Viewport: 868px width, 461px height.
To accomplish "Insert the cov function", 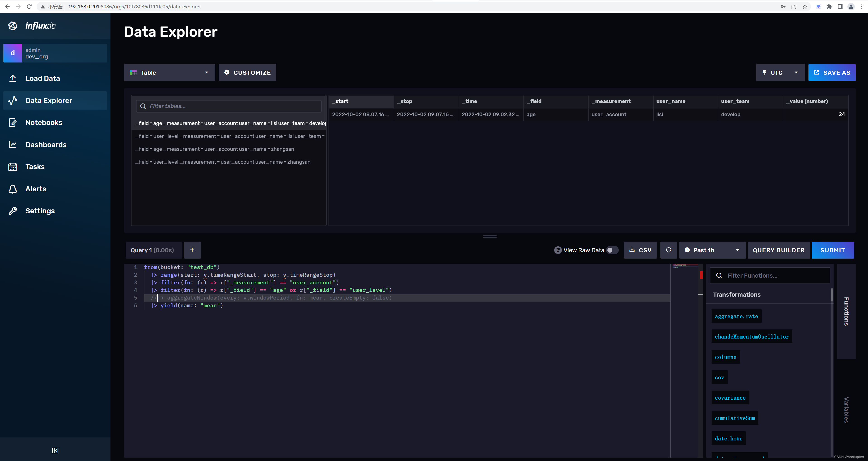I will (x=719, y=377).
